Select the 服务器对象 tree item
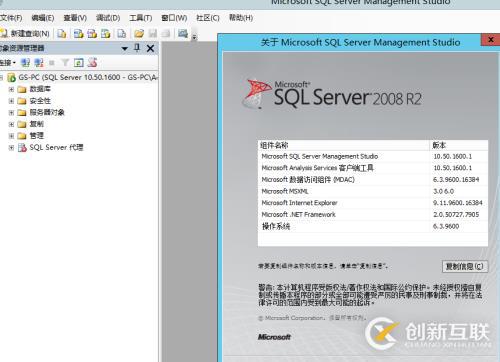 [47, 112]
